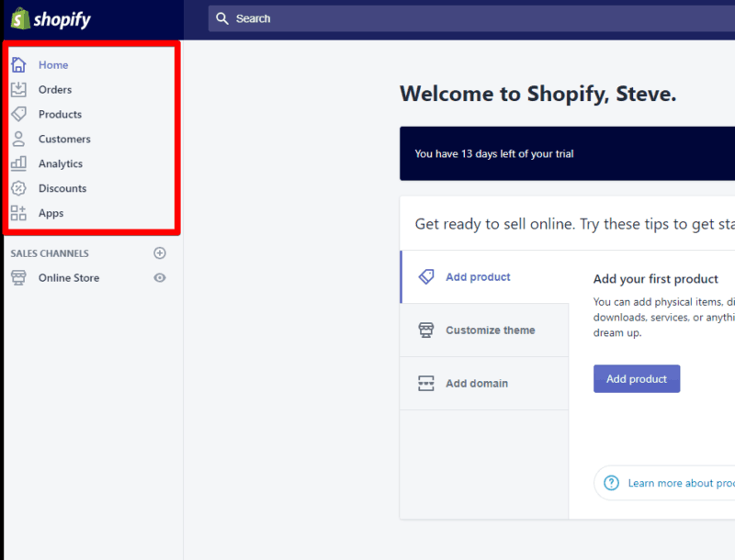The width and height of the screenshot is (735, 560).
Task: Click the storefront icon beside Customize theme
Action: [426, 330]
